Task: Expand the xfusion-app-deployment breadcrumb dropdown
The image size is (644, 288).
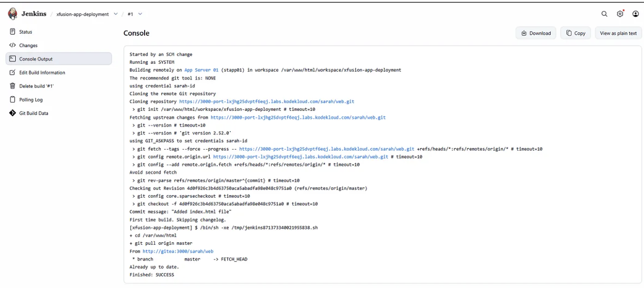Action: [116, 14]
